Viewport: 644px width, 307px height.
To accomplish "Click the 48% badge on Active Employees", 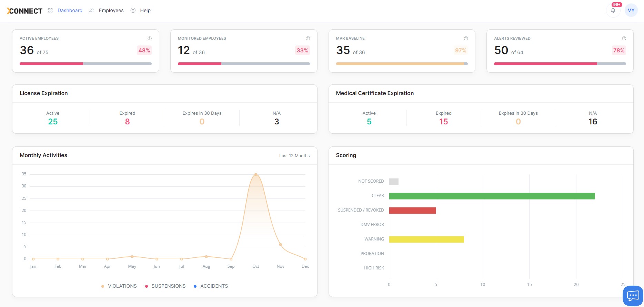I will [x=144, y=50].
